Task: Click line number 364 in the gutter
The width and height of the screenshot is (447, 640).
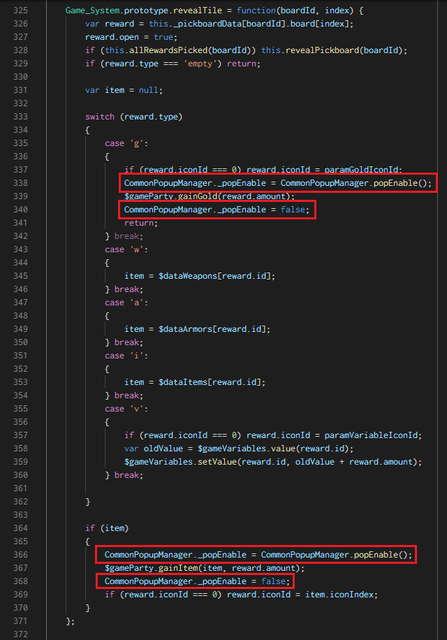Action: click(20, 528)
